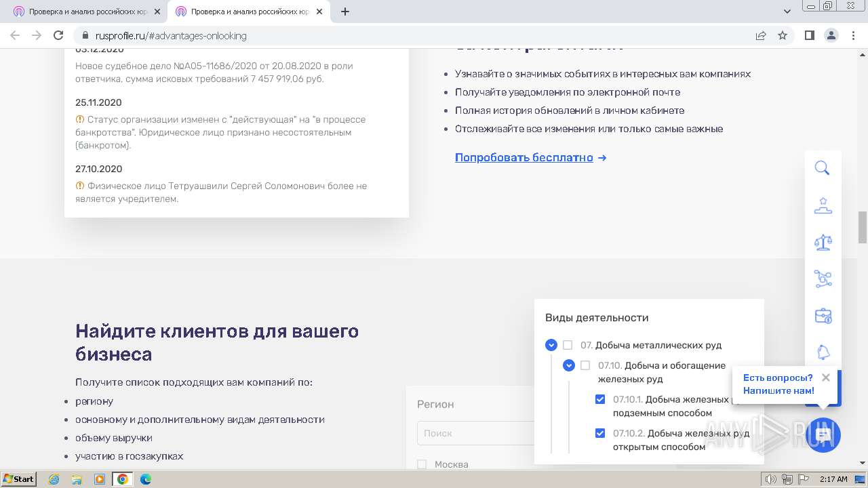Click the 2:17 AM taskbar clock
868x488 pixels.
(833, 479)
